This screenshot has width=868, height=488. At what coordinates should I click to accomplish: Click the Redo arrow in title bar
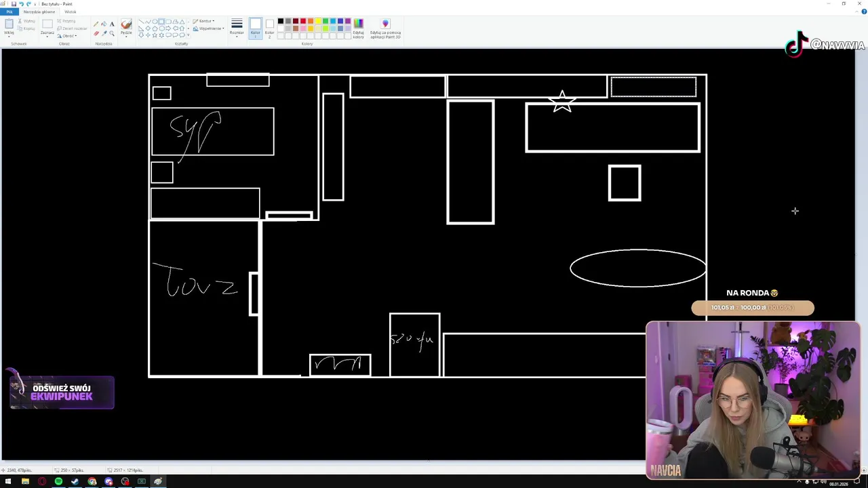[x=28, y=4]
